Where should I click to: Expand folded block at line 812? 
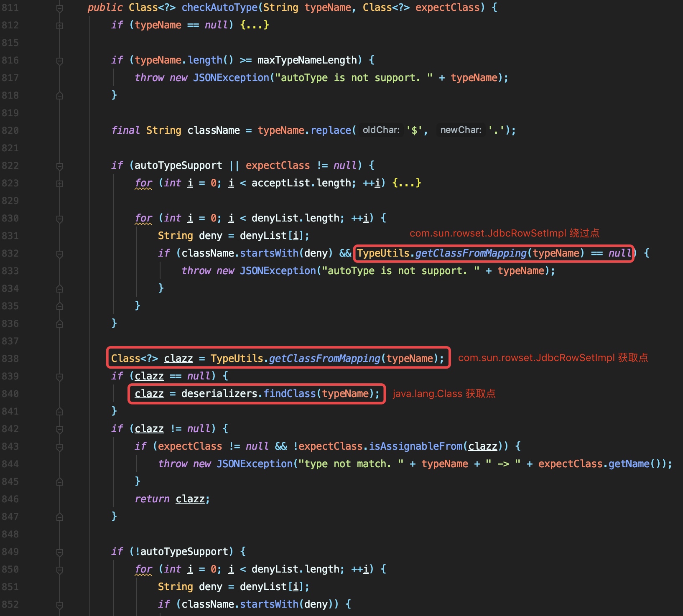point(60,25)
